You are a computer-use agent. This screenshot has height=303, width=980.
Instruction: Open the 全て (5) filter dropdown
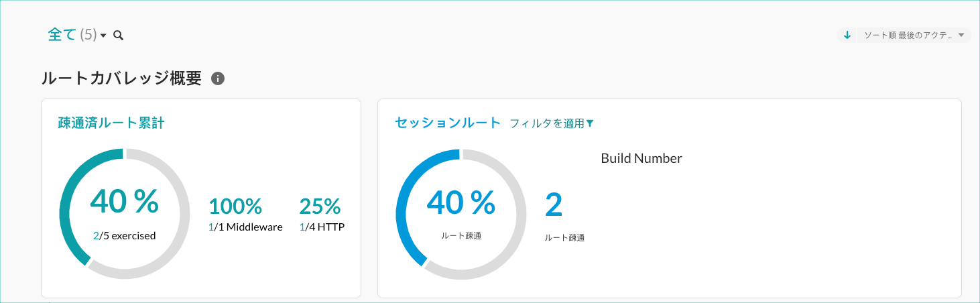[x=77, y=35]
